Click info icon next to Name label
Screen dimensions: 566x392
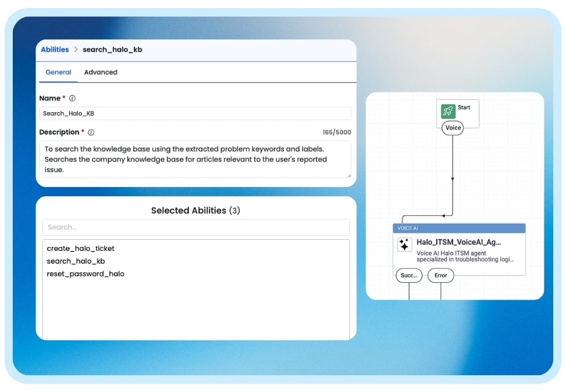[73, 99]
